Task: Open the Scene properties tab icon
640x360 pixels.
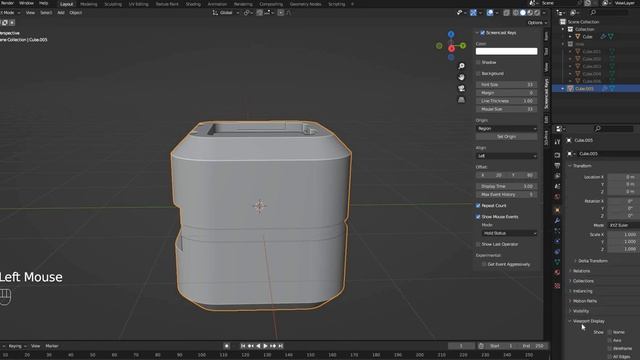Action: coord(557,186)
